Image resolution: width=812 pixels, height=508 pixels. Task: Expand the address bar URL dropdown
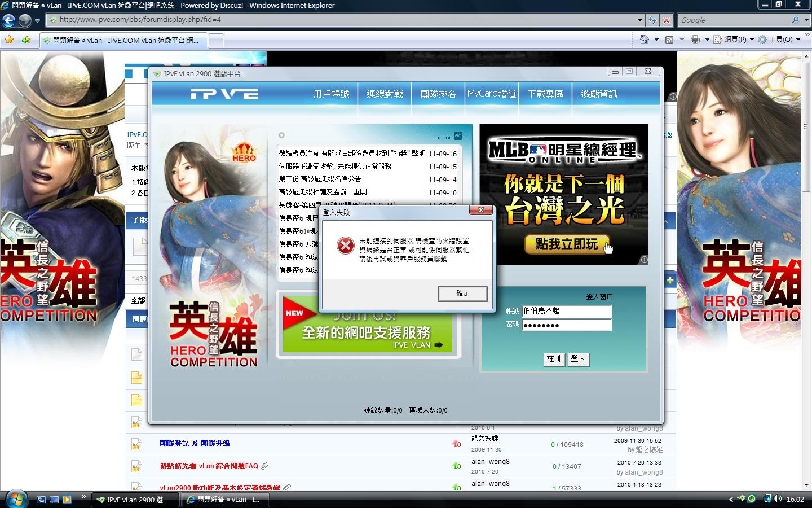point(640,20)
